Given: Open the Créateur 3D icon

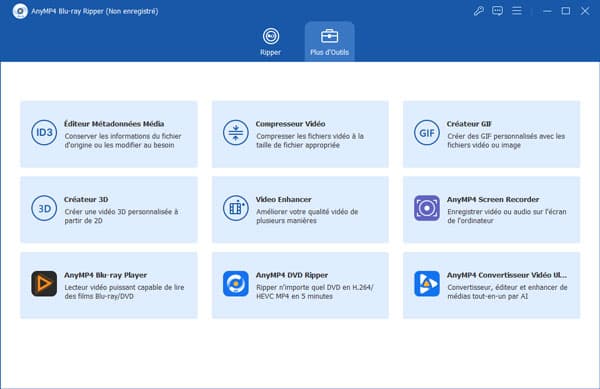Looking at the screenshot, I should coord(44,208).
